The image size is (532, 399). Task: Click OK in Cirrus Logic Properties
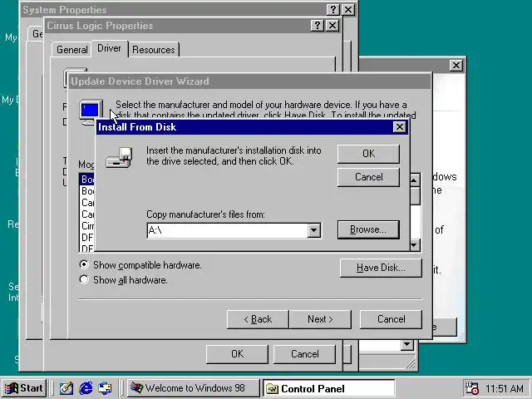point(237,354)
